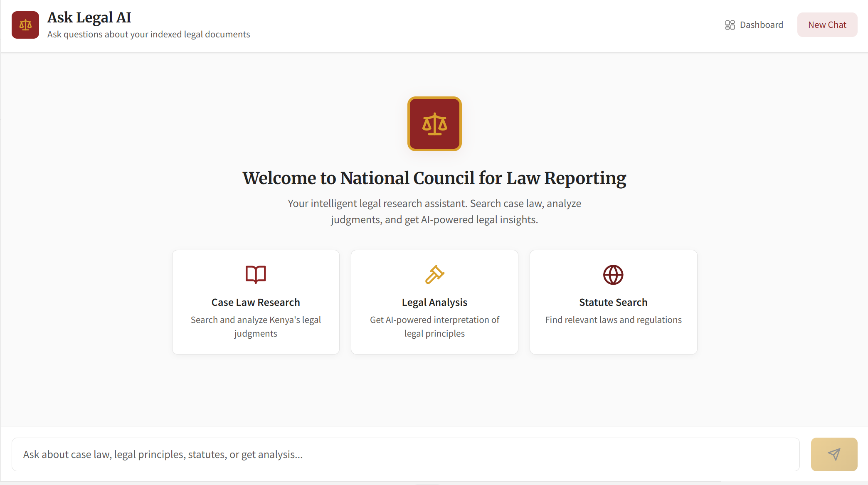Click 'Find relevant laws and regulations' text
The height and width of the screenshot is (485, 868).
613,320
